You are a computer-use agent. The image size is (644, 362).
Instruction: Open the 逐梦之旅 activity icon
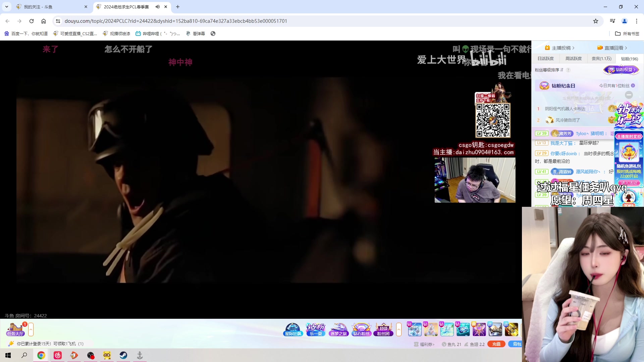pos(338,329)
